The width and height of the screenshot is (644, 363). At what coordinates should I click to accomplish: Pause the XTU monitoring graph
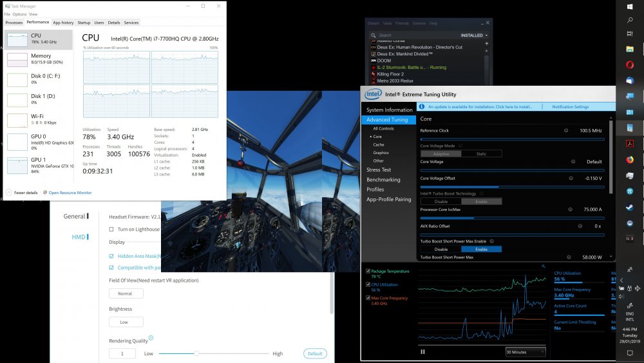point(423,351)
